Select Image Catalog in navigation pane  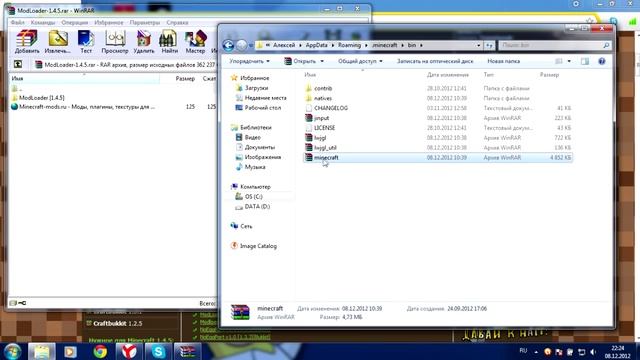[253, 246]
